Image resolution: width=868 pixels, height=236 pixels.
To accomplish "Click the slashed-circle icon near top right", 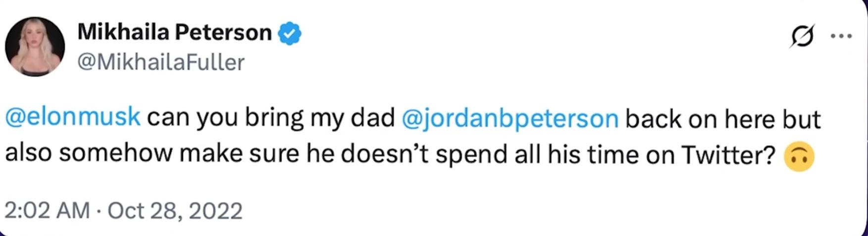I will 802,37.
